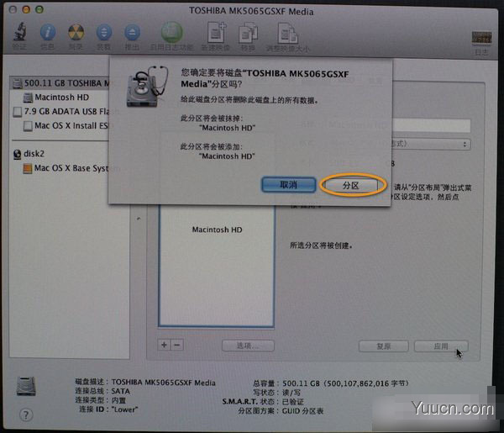Click the Resize Image toolbar icon
This screenshot has height=433, width=504.
click(287, 33)
